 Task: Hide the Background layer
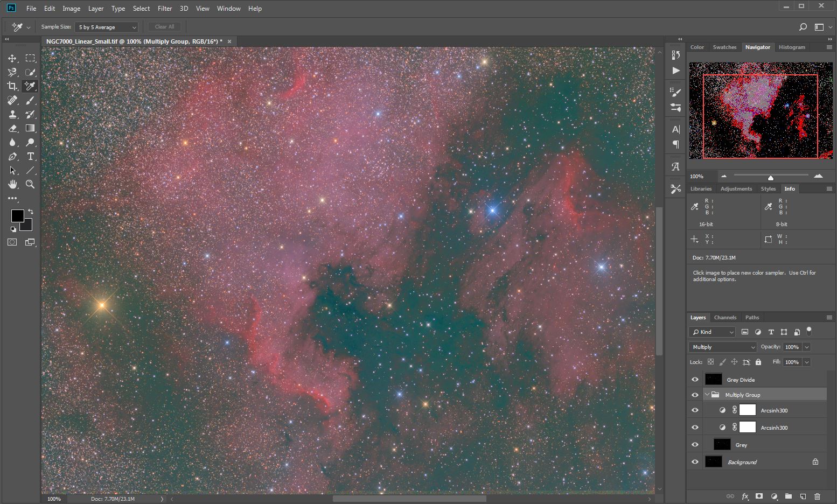pyautogui.click(x=695, y=462)
